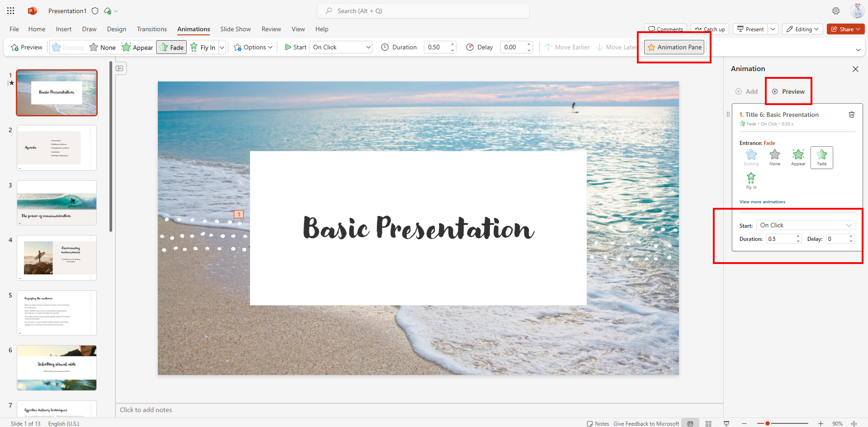The image size is (868, 427).
Task: Open the Transitions tab
Action: coord(152,29)
